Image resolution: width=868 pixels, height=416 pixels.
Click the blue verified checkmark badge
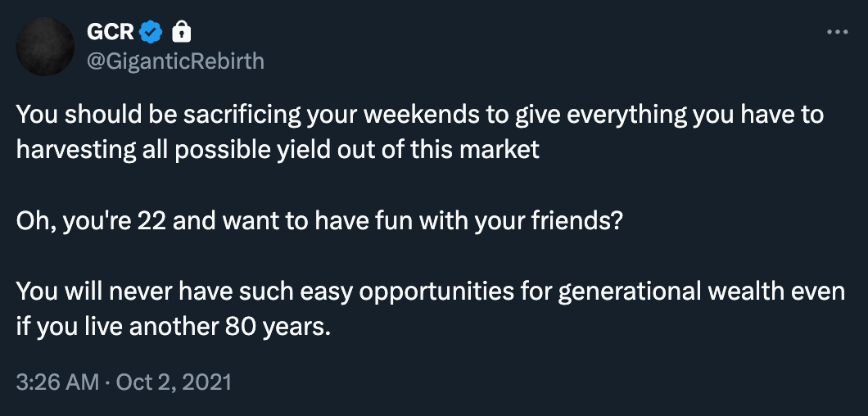click(x=151, y=32)
